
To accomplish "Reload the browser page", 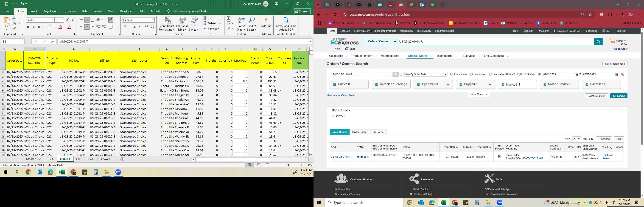I will click(335, 14).
